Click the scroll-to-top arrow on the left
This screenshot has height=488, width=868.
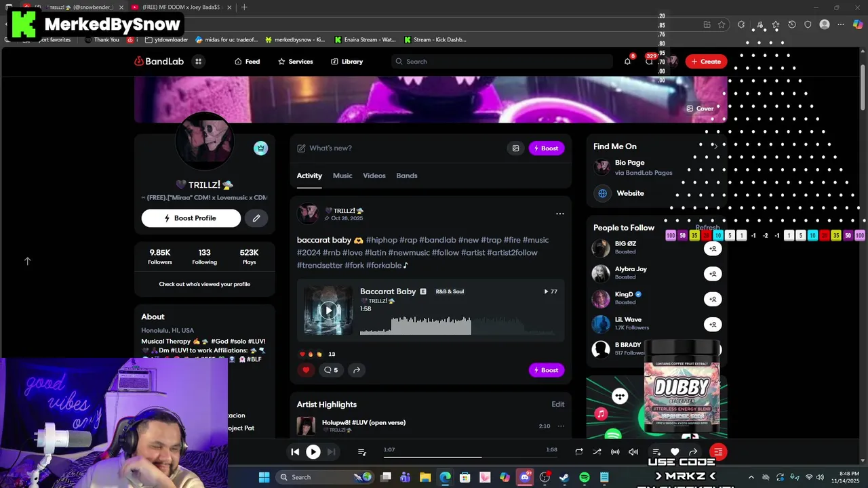[x=28, y=261]
